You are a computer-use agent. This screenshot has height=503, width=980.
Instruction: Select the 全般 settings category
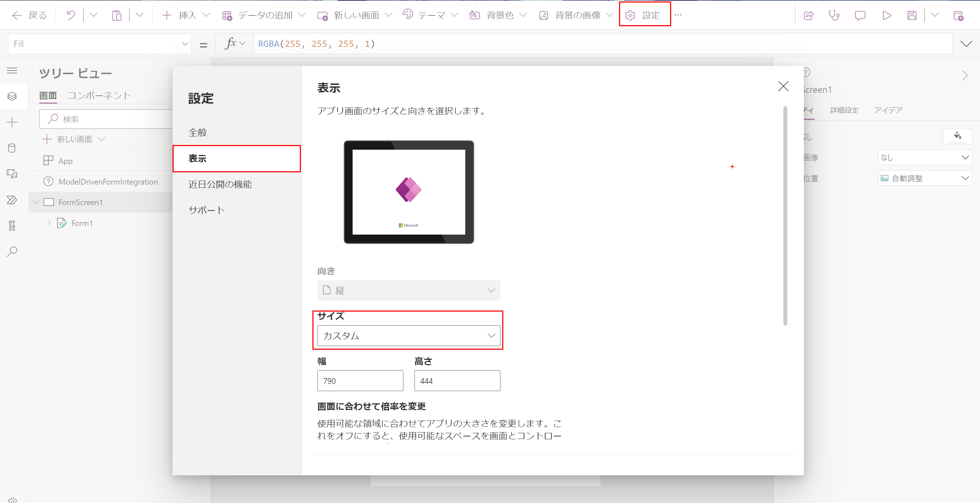pyautogui.click(x=197, y=132)
